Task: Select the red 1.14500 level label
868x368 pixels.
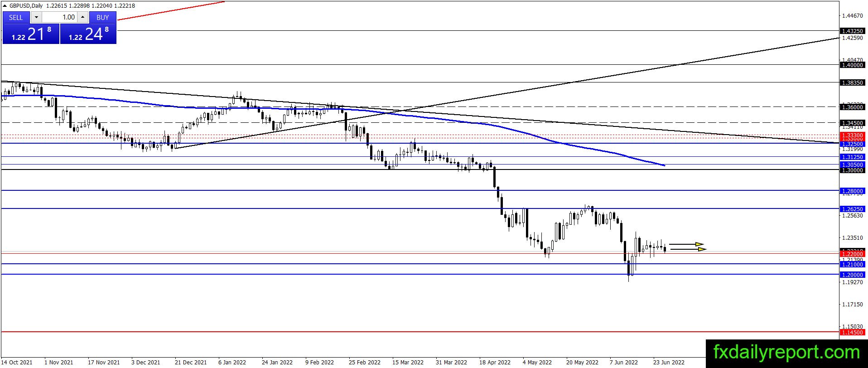Action: point(852,332)
